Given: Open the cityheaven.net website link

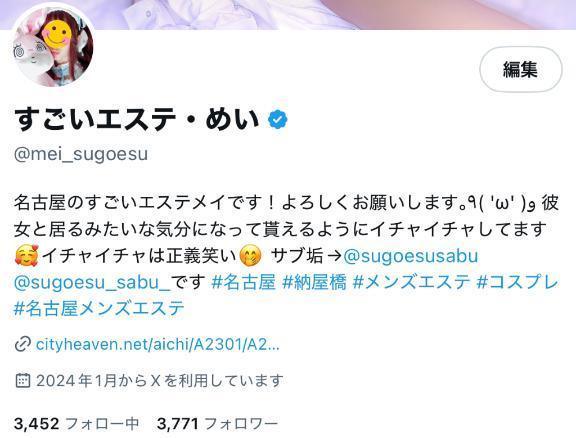Looking at the screenshot, I should [x=158, y=345].
